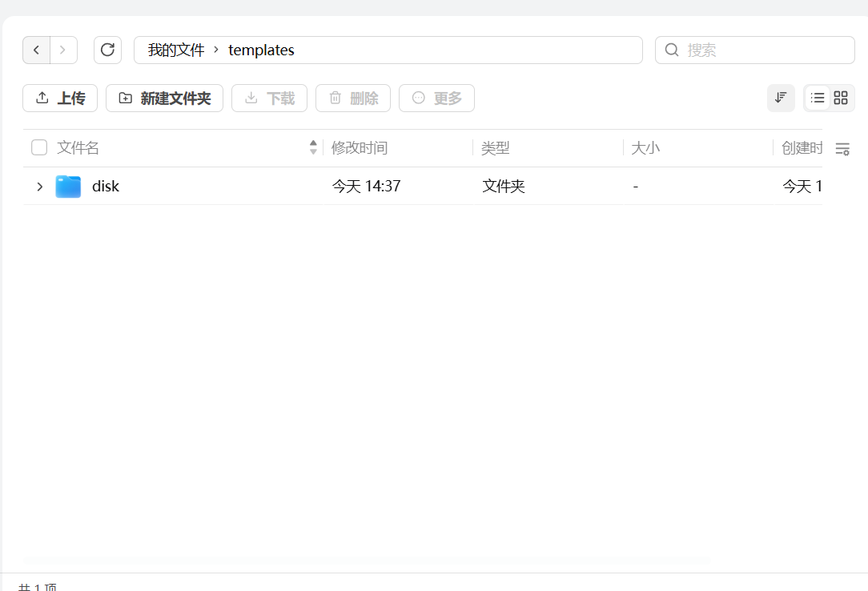Open the sort order options

pyautogui.click(x=781, y=98)
